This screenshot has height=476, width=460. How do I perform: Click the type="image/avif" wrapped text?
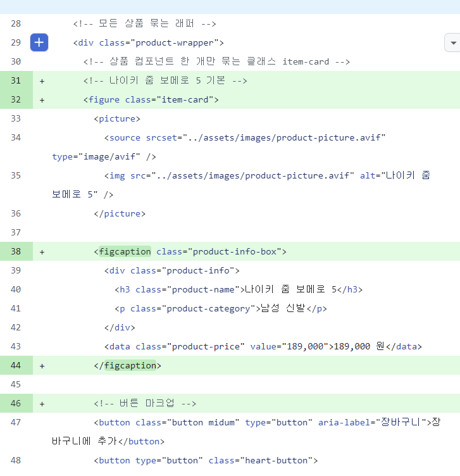[x=104, y=156]
